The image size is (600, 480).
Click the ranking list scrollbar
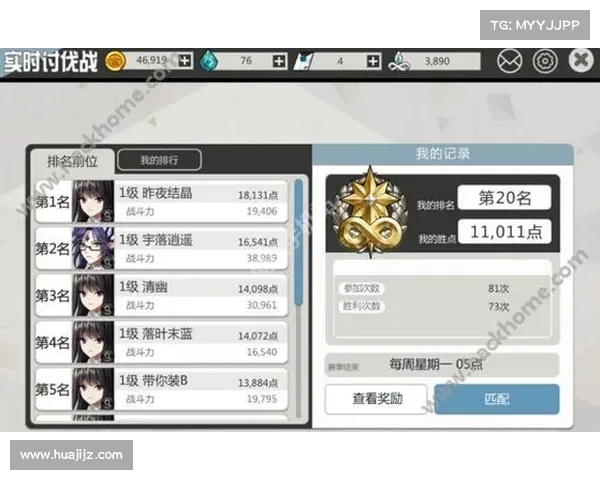tap(298, 243)
